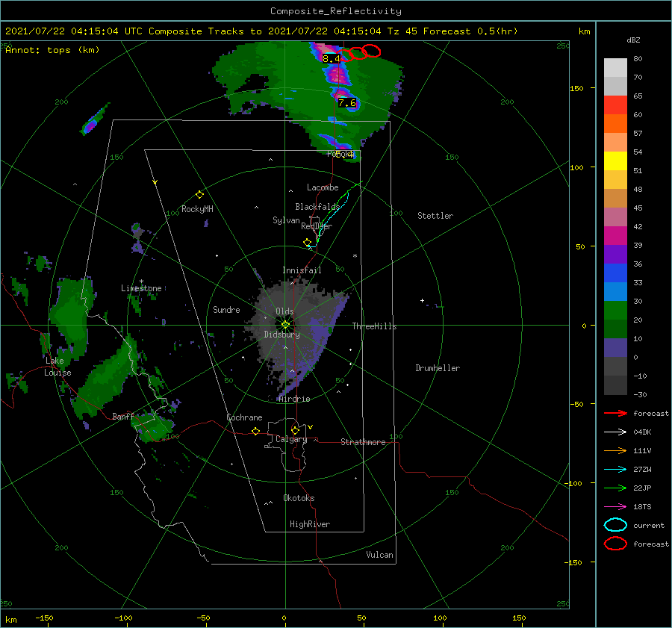
Task: Click the Strathmore town label
Action: tap(363, 442)
